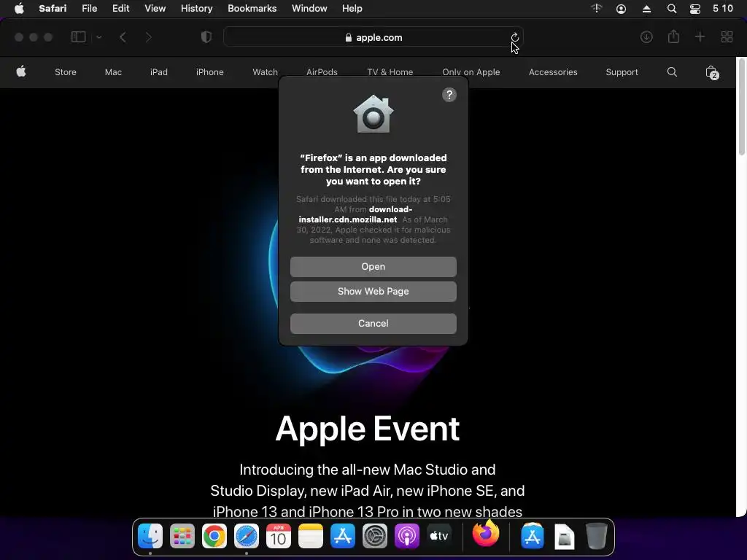Open the left App Store icon in Dock

coord(343,536)
